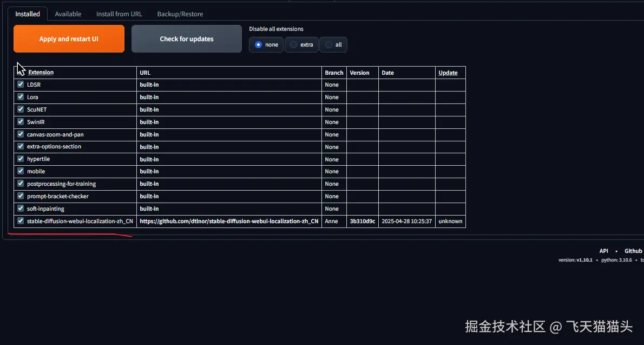Click the soft-inpainting extension name
Image resolution: width=644 pixels, height=345 pixels.
tap(45, 209)
